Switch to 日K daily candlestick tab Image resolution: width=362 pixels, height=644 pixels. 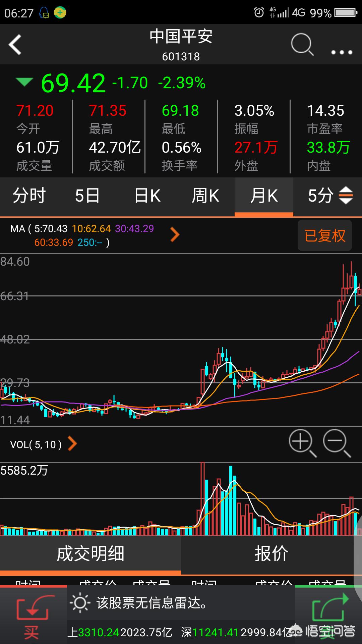tap(147, 196)
